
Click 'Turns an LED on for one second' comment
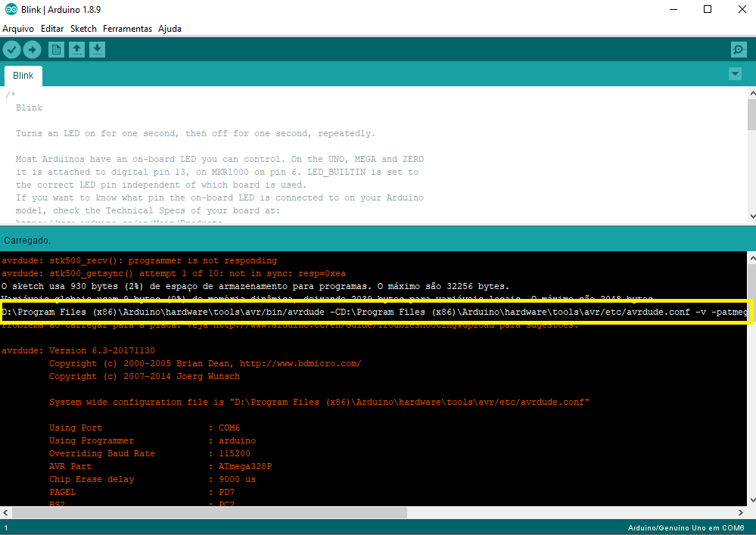click(x=195, y=133)
